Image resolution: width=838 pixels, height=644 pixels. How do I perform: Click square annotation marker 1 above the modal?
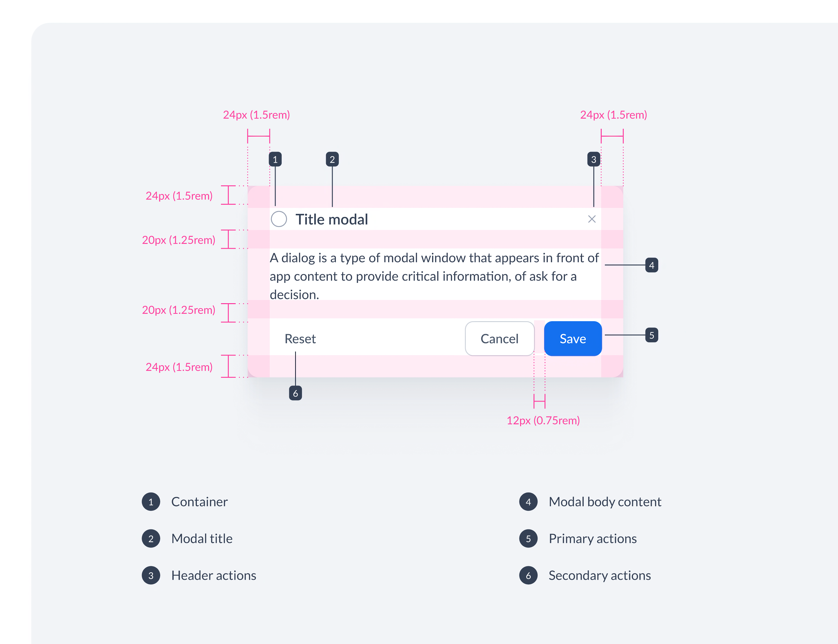pyautogui.click(x=275, y=159)
